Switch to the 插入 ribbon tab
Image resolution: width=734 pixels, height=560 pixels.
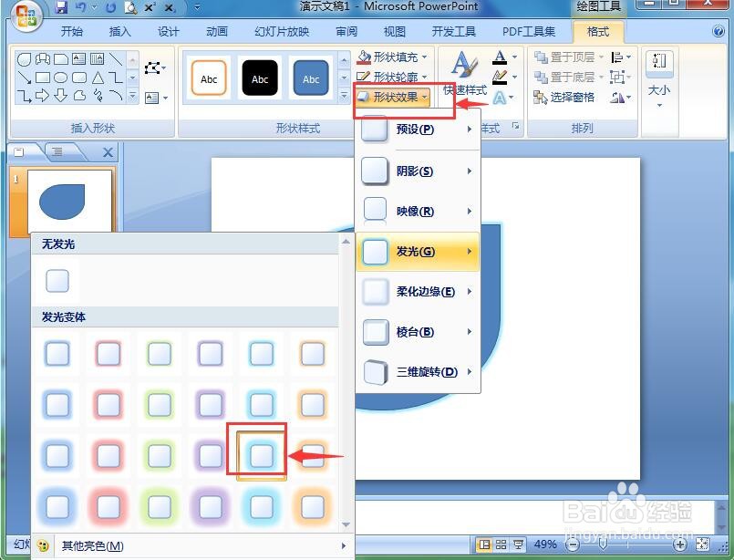coord(119,31)
